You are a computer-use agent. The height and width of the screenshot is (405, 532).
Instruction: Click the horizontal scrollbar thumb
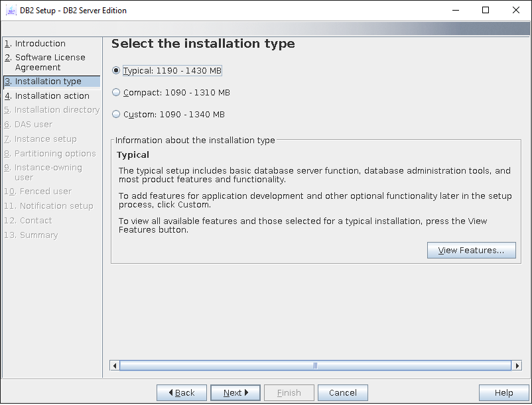(x=315, y=365)
